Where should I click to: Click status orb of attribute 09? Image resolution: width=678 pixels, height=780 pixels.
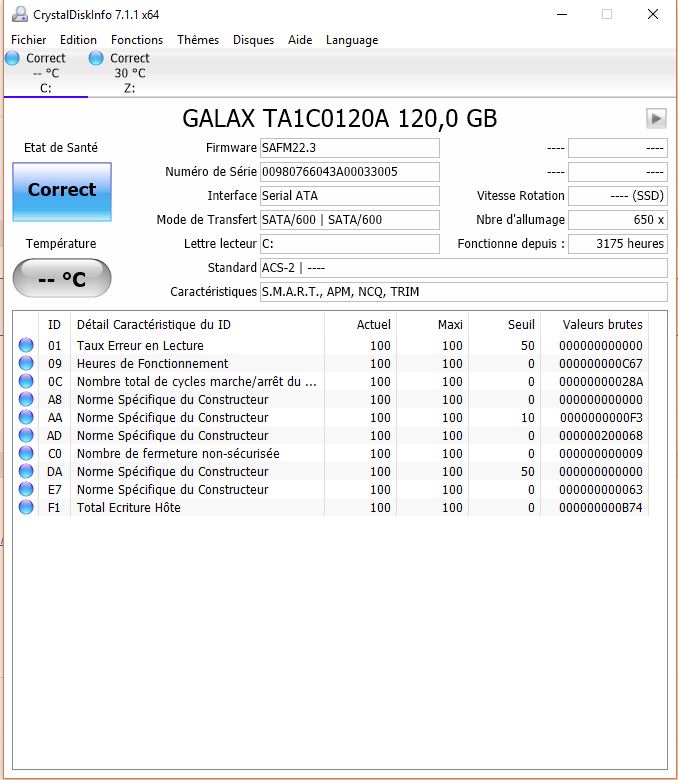coord(26,363)
